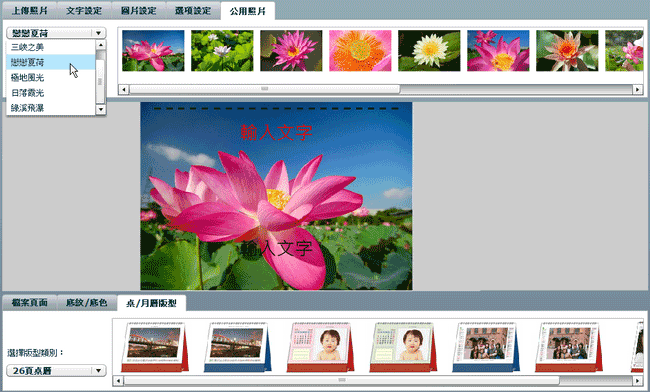Select the black 輸入文字 text on canvas

(276, 249)
